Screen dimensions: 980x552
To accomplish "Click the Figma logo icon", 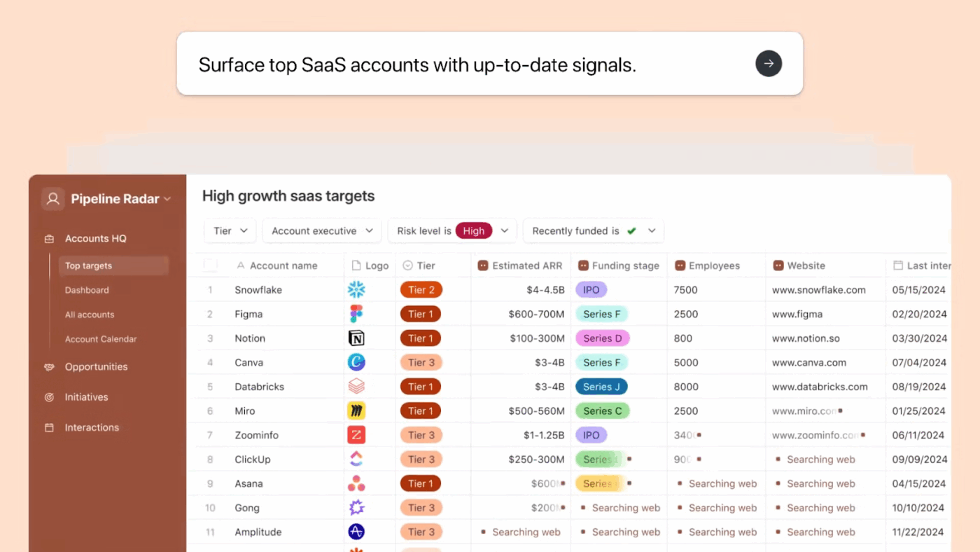I will click(x=356, y=314).
